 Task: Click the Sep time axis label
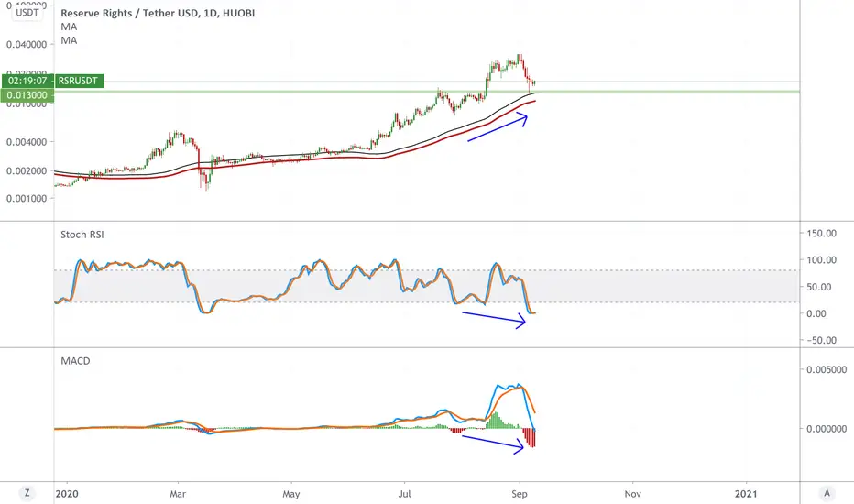(x=519, y=494)
